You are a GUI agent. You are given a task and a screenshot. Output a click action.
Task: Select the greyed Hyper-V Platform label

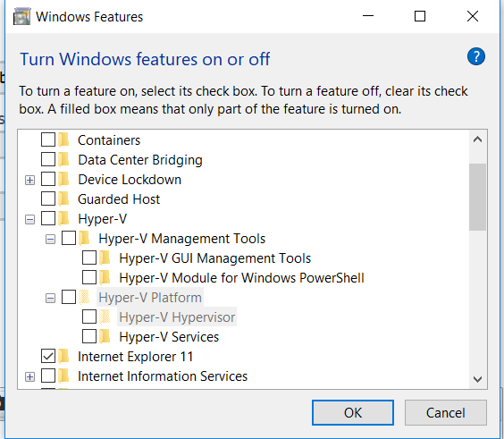tap(150, 298)
